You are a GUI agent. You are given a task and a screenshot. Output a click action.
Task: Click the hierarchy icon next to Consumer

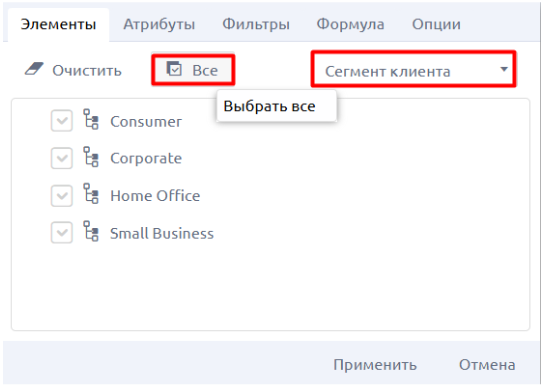coord(91,119)
